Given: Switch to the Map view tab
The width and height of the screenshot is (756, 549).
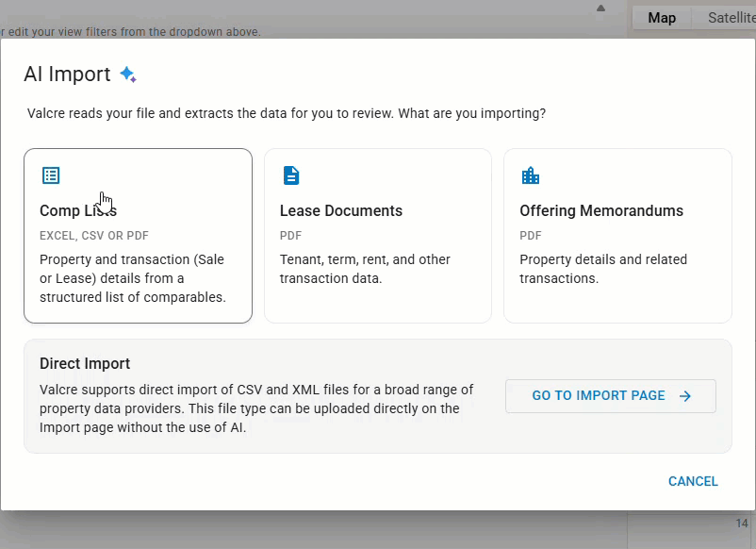Looking at the screenshot, I should pyautogui.click(x=662, y=18).
